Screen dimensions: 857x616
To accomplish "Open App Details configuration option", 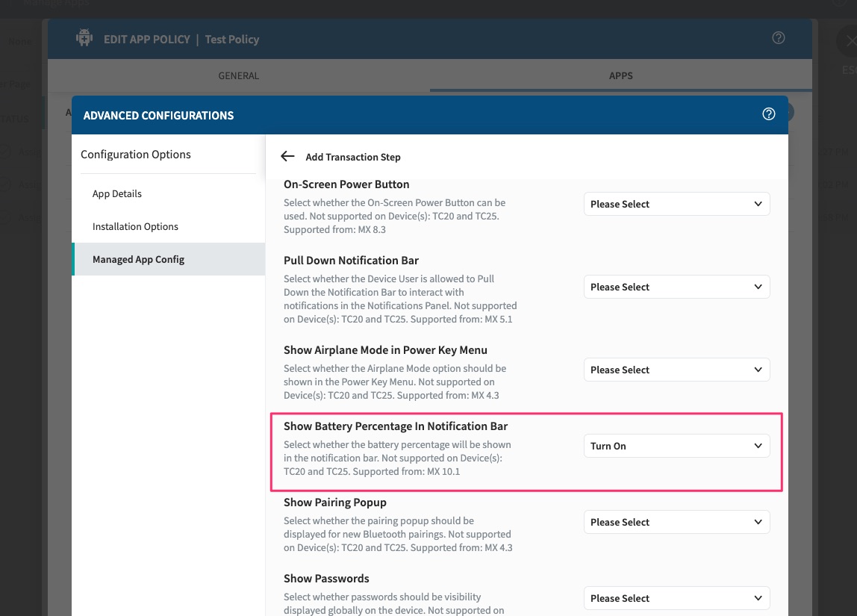I will point(117,193).
